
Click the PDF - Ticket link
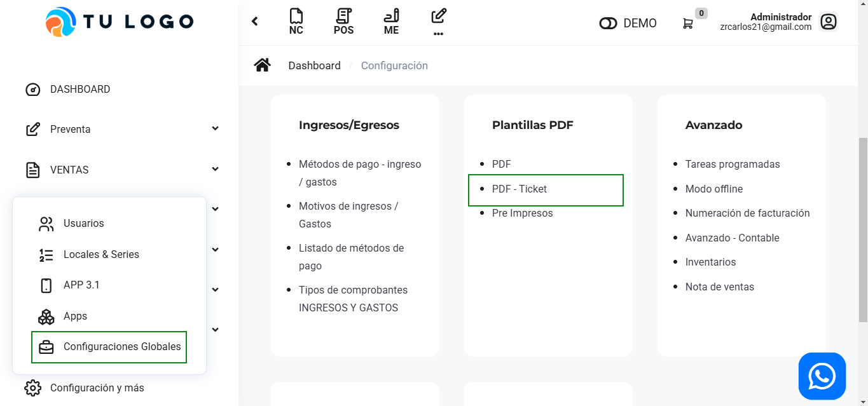point(520,189)
